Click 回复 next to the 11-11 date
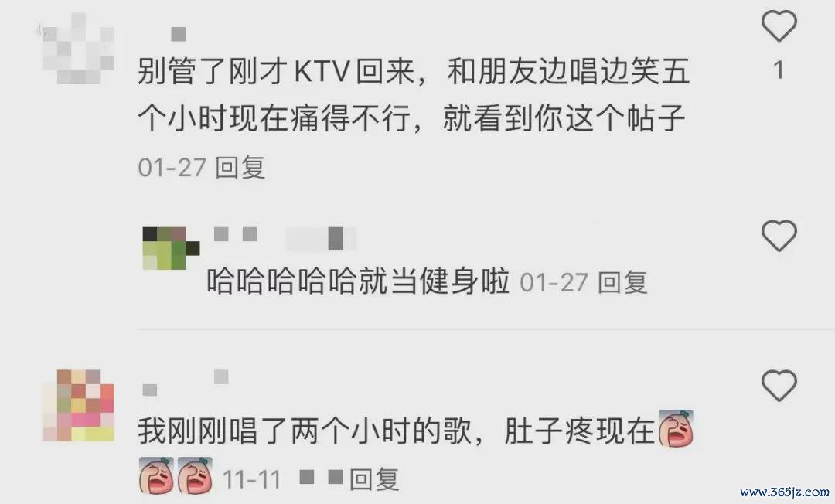Viewport: 835px width, 504px height. [374, 479]
